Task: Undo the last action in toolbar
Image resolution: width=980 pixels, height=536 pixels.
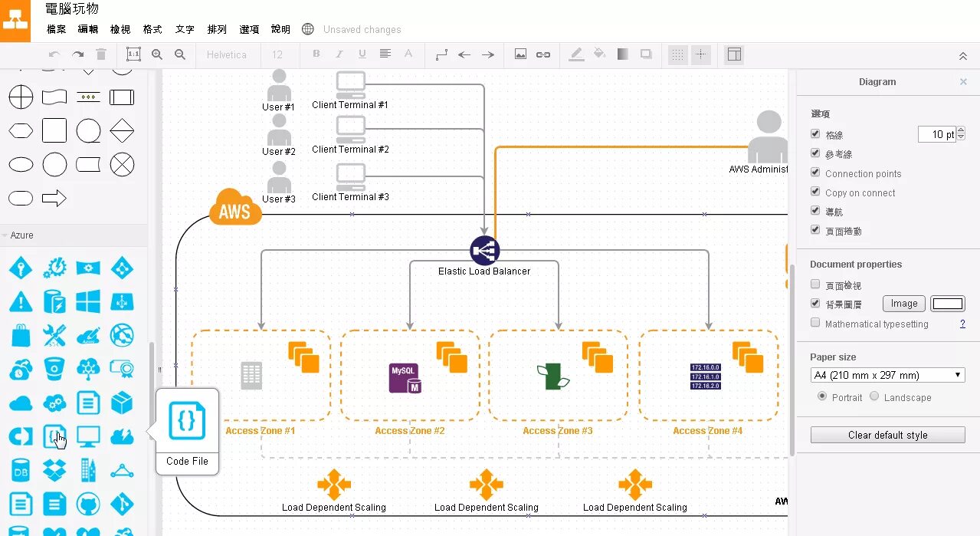Action: pyautogui.click(x=54, y=54)
